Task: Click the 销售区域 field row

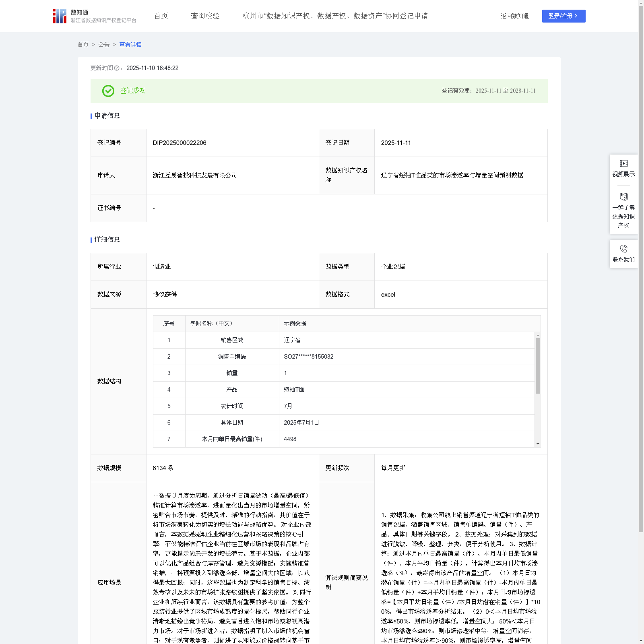Action: 344,340
